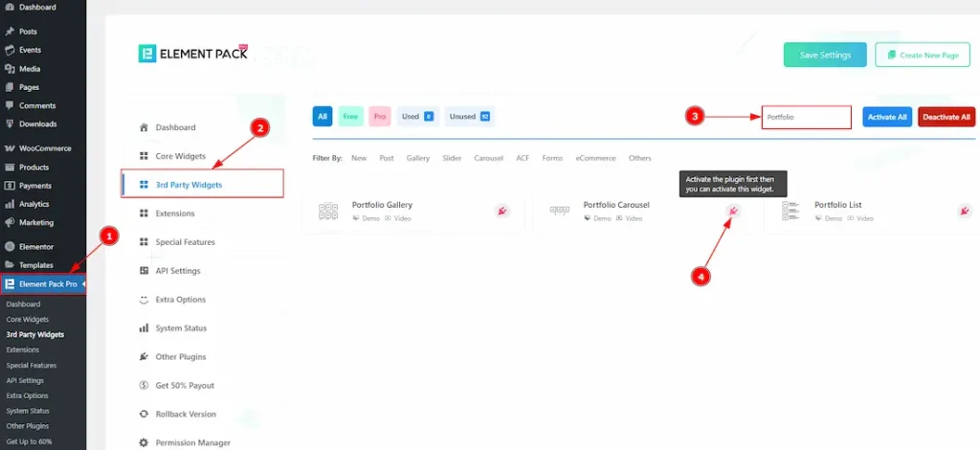Click the Create New Page button
The height and width of the screenshot is (450, 980).
click(923, 55)
